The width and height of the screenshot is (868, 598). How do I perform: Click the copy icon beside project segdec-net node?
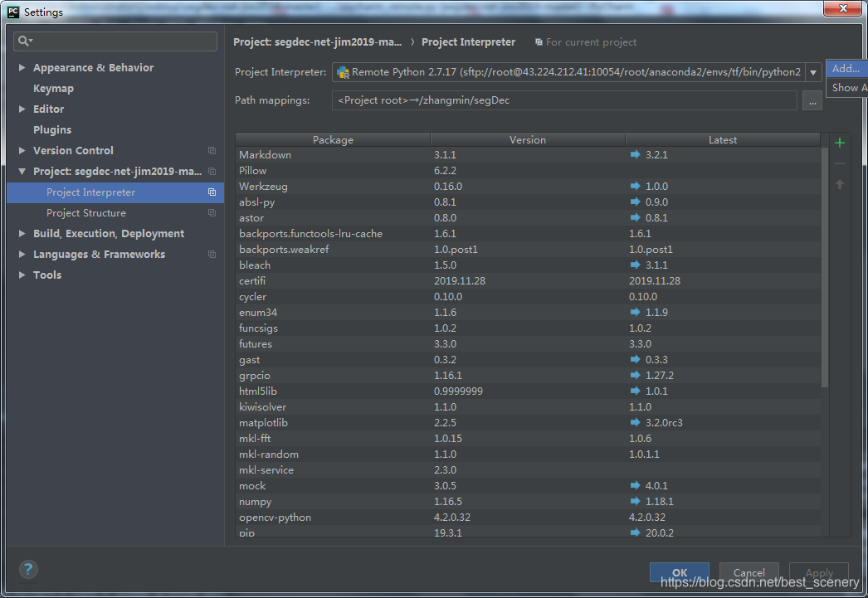(212, 172)
